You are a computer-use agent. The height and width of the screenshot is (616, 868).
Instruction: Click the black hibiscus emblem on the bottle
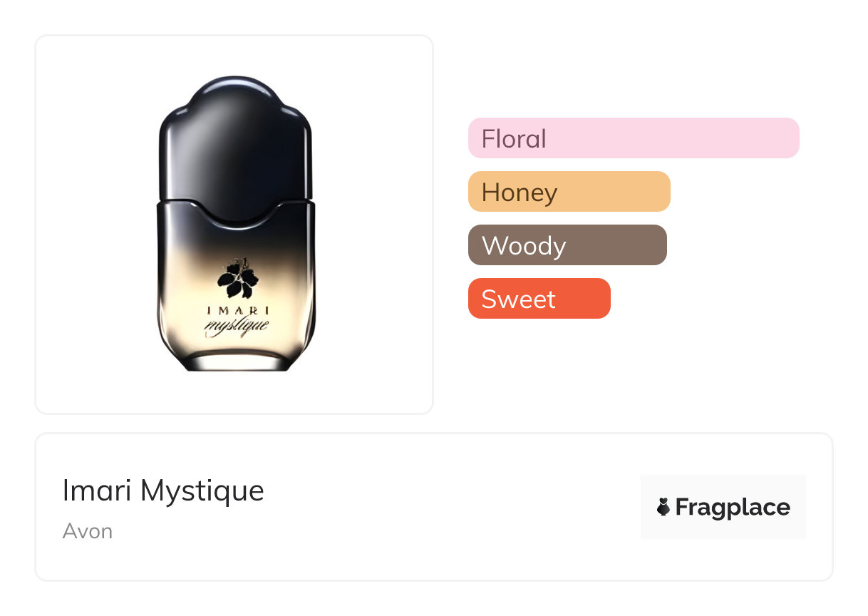[x=238, y=279]
